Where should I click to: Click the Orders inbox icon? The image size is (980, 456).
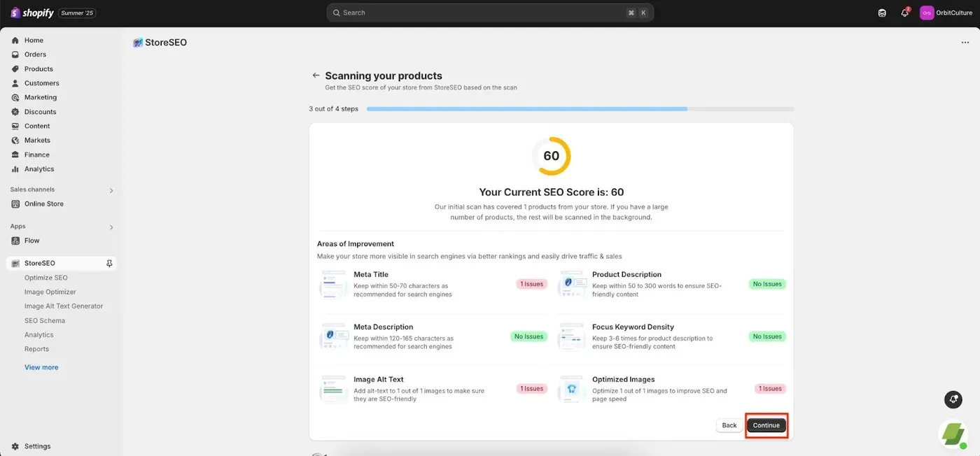click(x=15, y=55)
